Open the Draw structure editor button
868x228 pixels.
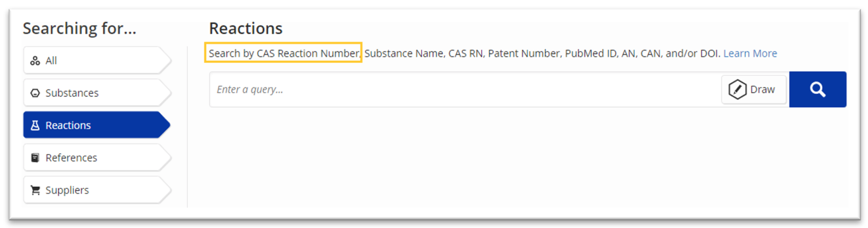click(x=754, y=90)
